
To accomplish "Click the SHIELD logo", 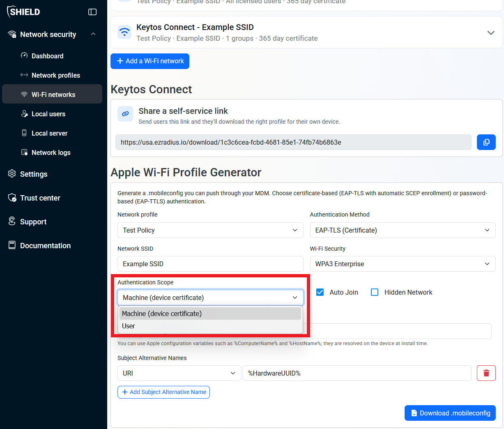I will (x=24, y=12).
